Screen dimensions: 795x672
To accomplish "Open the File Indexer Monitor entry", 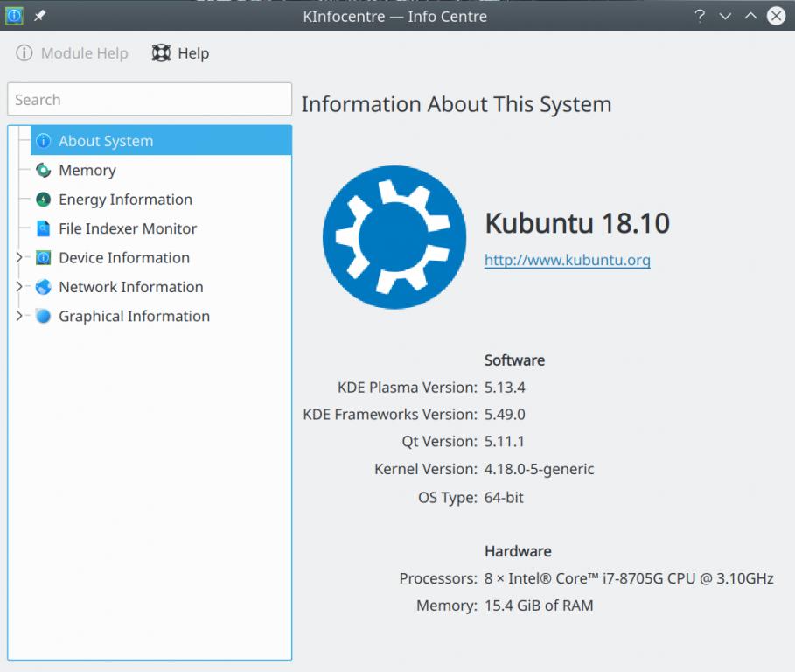I will tap(128, 229).
